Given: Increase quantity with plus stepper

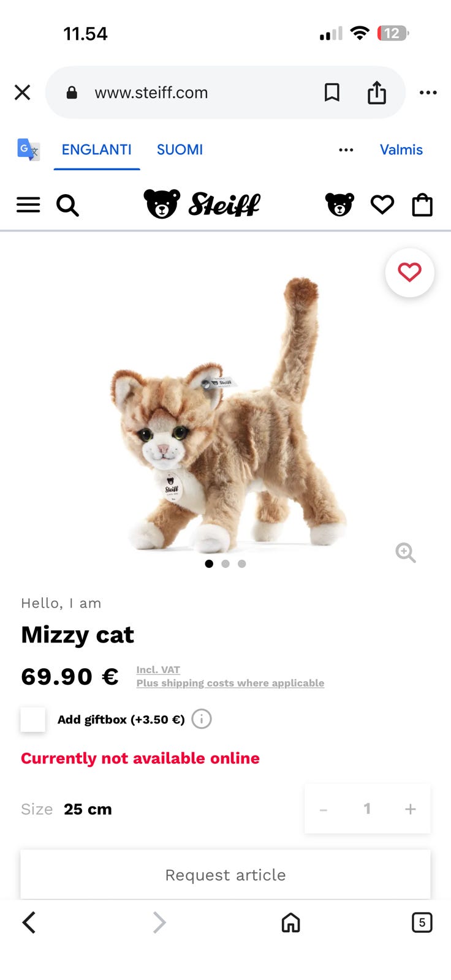Looking at the screenshot, I should click(x=411, y=809).
